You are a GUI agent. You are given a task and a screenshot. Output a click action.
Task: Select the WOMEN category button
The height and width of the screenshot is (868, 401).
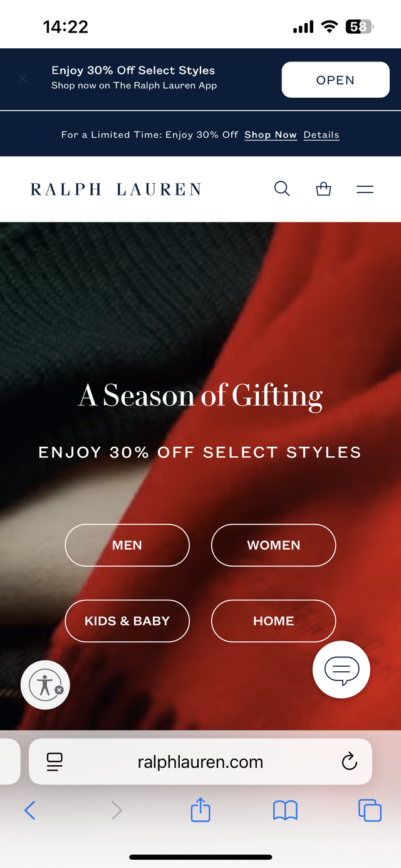click(x=274, y=545)
